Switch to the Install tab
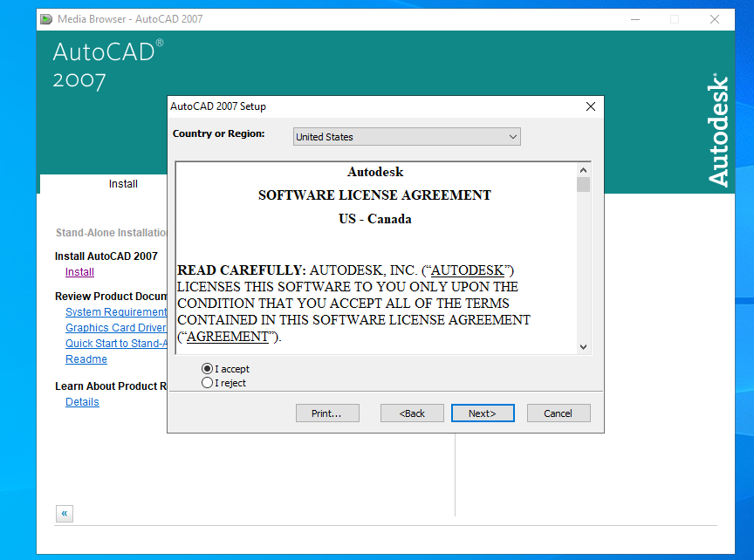This screenshot has width=754, height=560. 123,184
